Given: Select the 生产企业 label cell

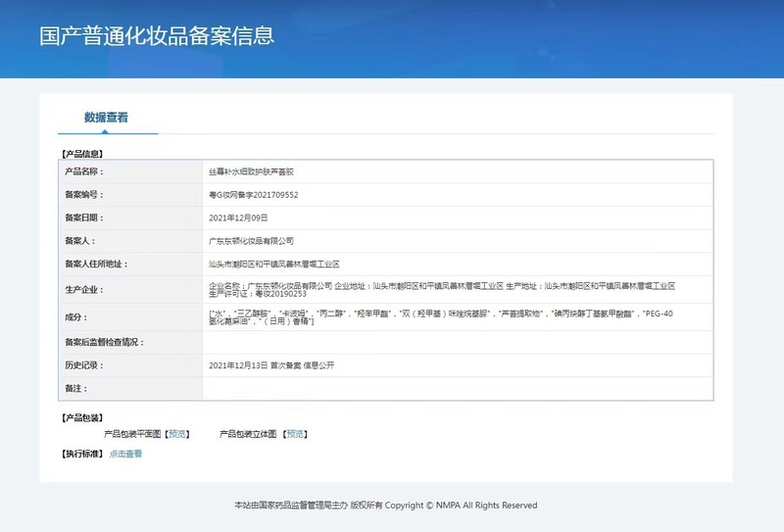Looking at the screenshot, I should [130, 289].
